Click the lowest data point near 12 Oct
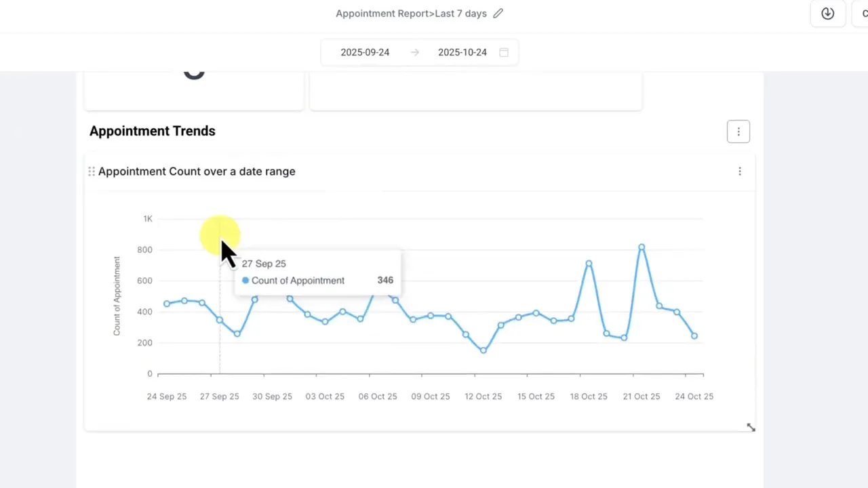This screenshot has width=868, height=488. click(484, 350)
